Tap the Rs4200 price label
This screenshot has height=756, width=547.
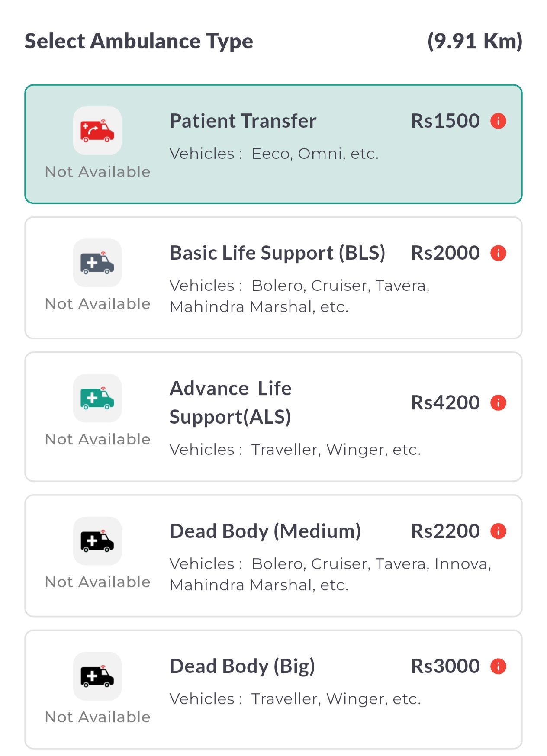(445, 402)
